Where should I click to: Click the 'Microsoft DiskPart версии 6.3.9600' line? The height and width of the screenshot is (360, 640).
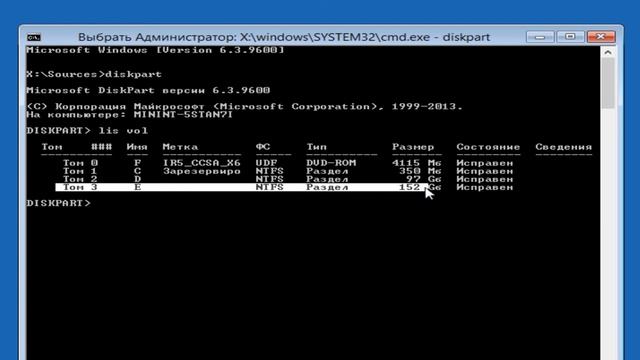[x=148, y=90]
